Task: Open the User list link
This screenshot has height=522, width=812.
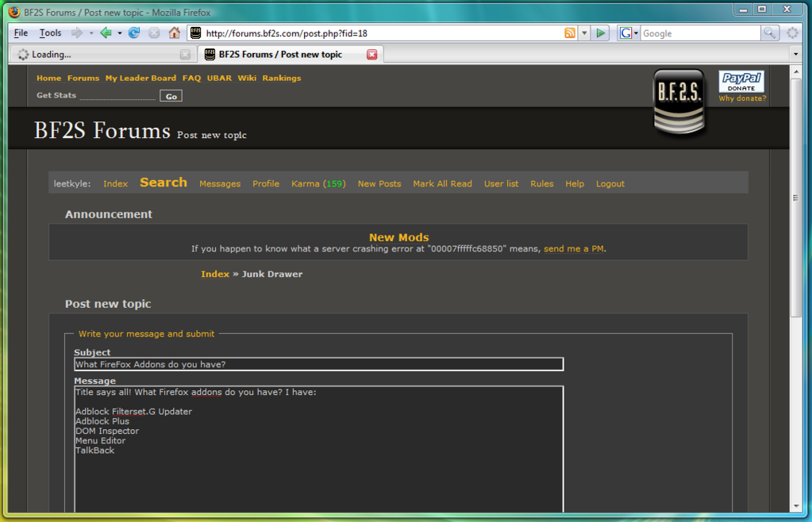Action: click(502, 184)
